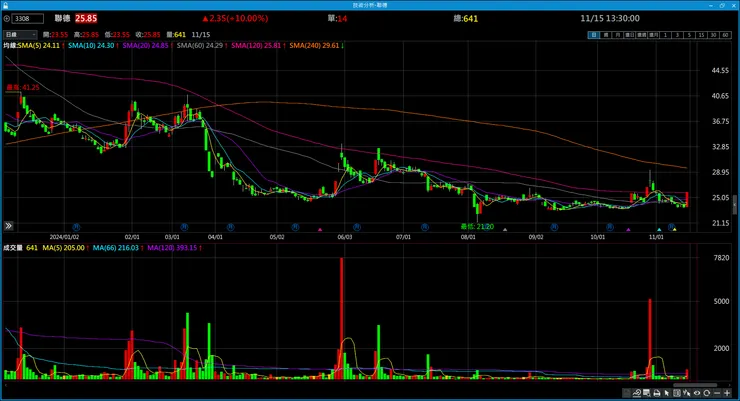Expand the side panel with double-chevron button

pyautogui.click(x=8, y=226)
